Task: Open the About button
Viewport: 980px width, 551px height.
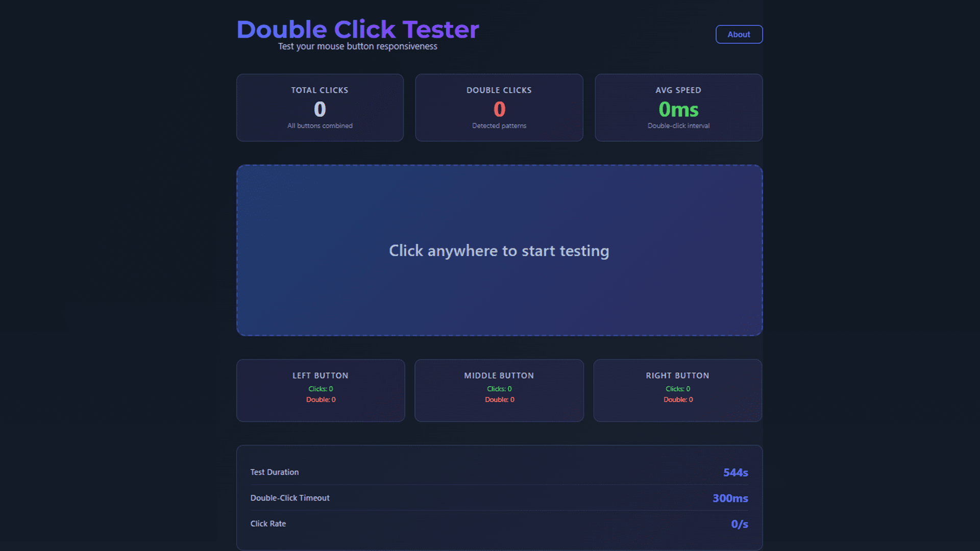Action: [x=739, y=34]
